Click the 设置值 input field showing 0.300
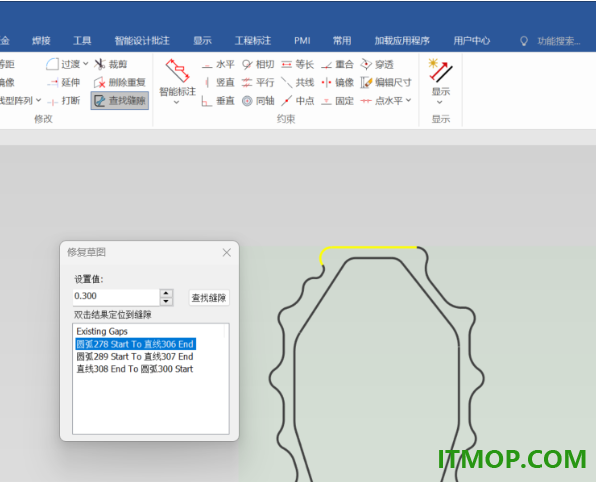Screen dimensions: 596x482 pos(116,297)
